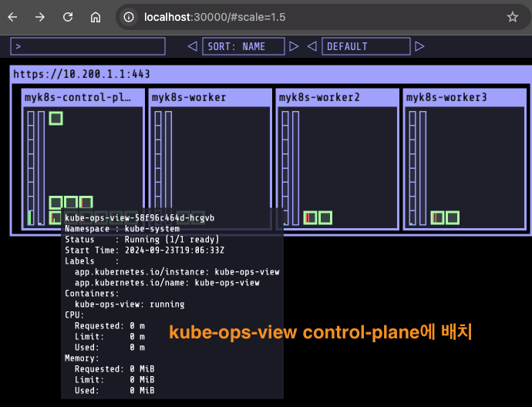Viewport: 532px width, 407px height.
Task: Click kube-ops-view: running container line
Action: tap(130, 304)
